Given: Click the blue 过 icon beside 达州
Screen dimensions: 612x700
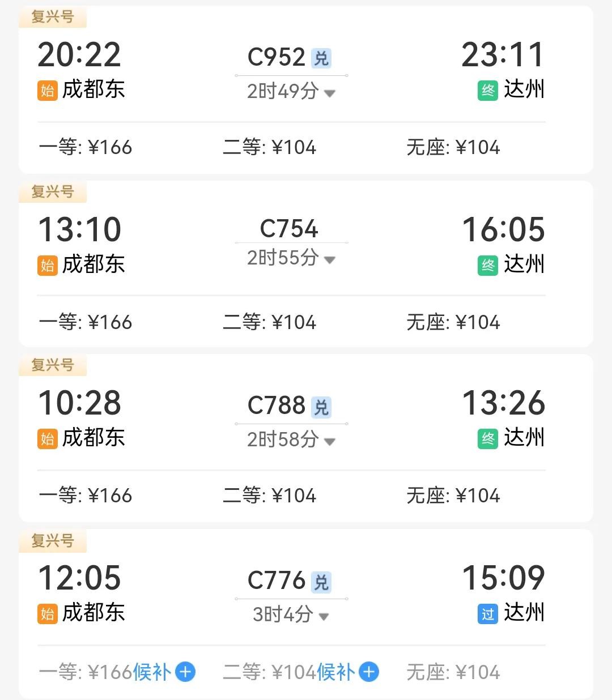Looking at the screenshot, I should click(487, 613).
